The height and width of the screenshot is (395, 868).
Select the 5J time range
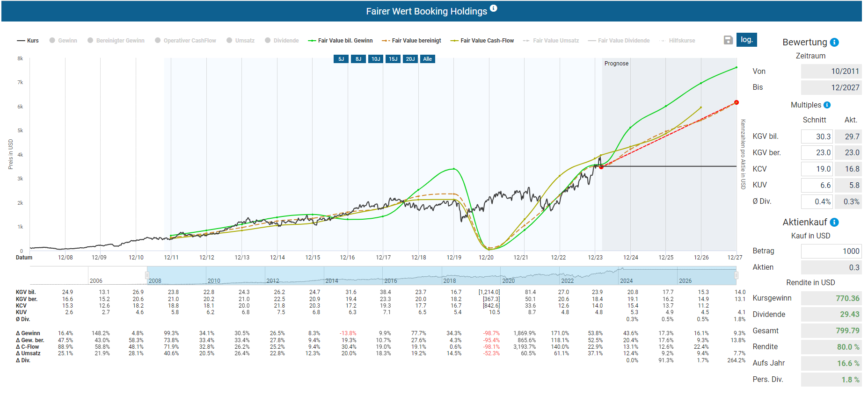[x=341, y=59]
